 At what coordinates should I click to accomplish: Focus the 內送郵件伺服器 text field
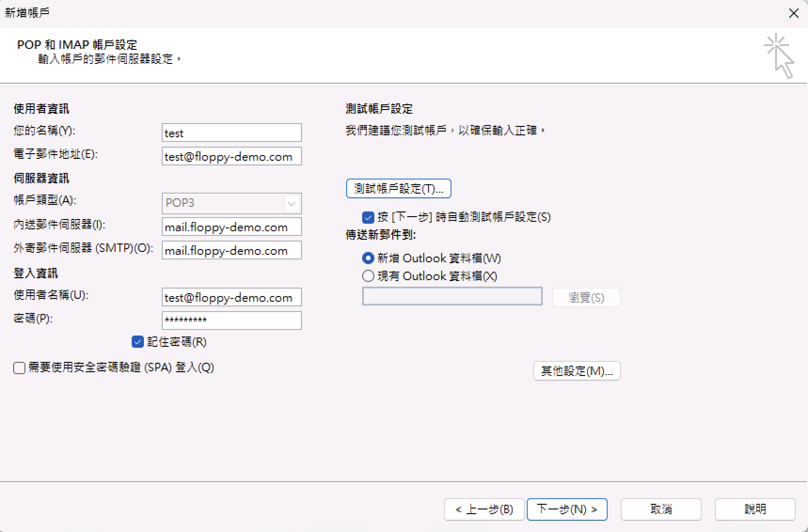(x=231, y=227)
